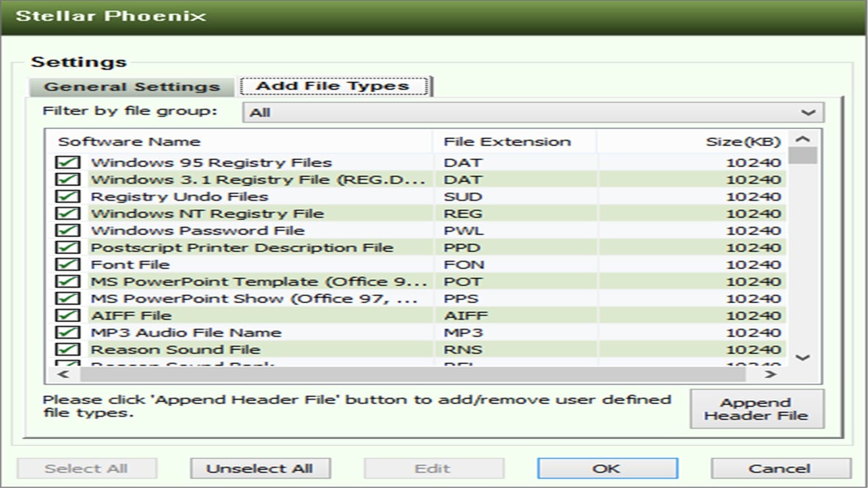Click the Append Header File button
868x488 pixels.
pos(757,409)
